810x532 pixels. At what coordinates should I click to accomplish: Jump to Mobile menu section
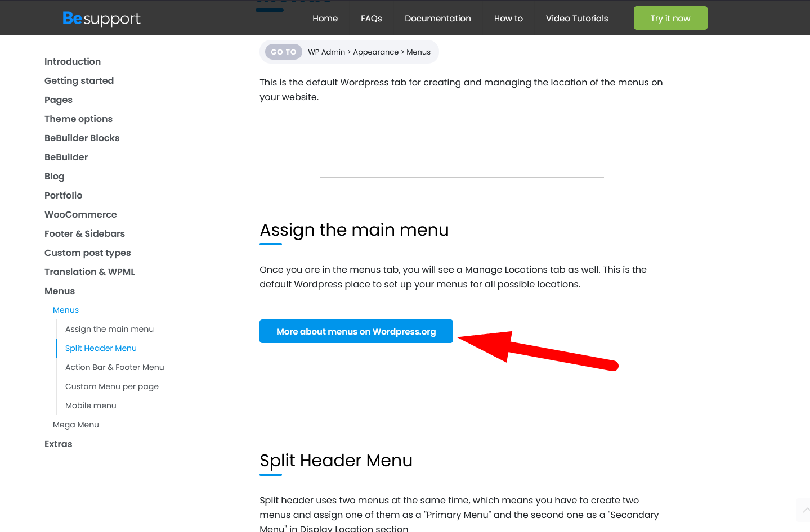pos(91,405)
